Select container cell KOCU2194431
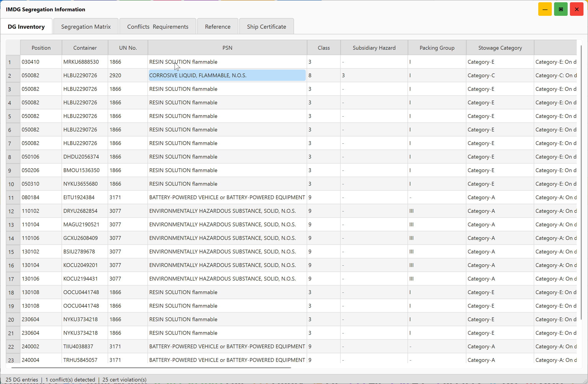Image resolution: width=588 pixels, height=384 pixels. pos(85,279)
